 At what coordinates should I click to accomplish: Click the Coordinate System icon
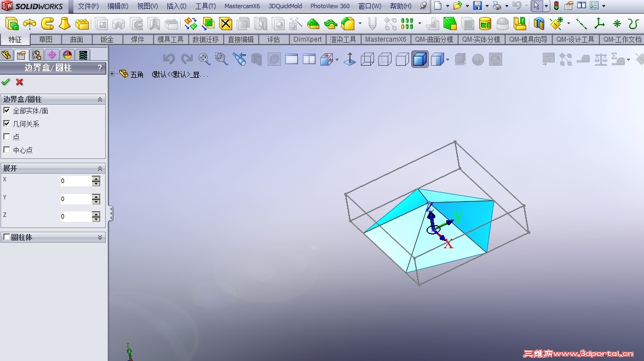pyautogui.click(x=599, y=24)
